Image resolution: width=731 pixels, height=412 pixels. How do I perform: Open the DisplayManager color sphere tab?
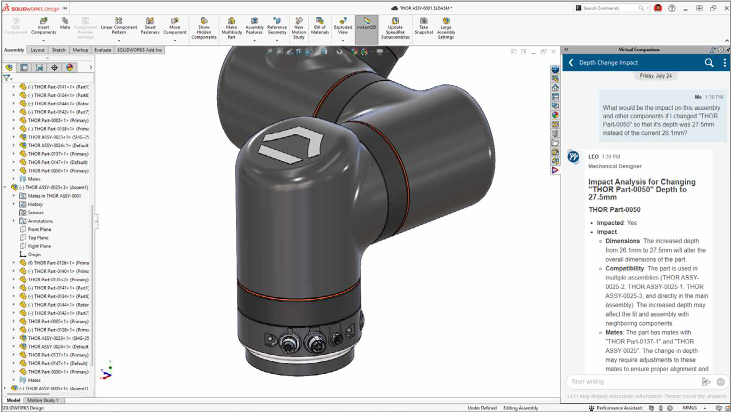(69, 68)
